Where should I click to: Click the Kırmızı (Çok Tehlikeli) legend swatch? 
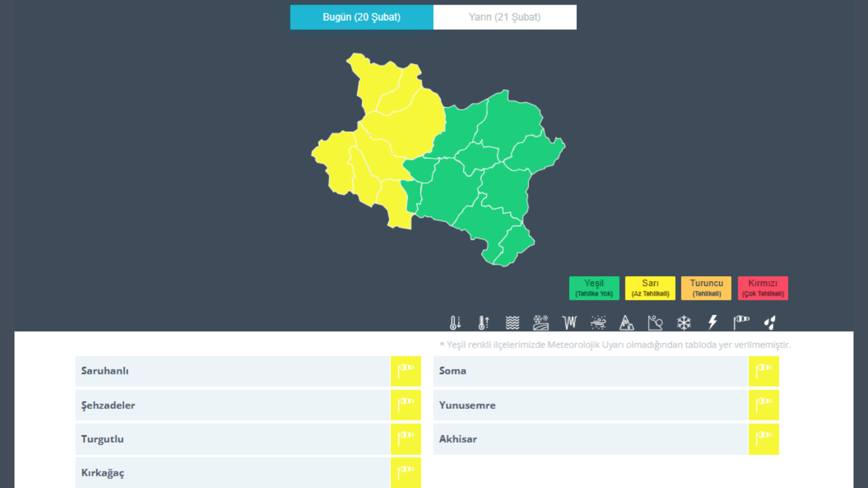click(763, 288)
